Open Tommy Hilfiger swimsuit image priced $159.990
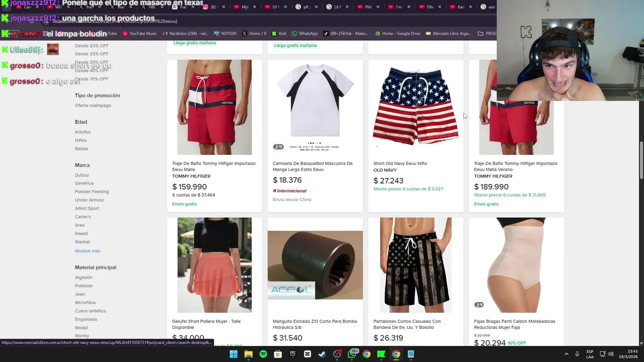 (x=214, y=107)
